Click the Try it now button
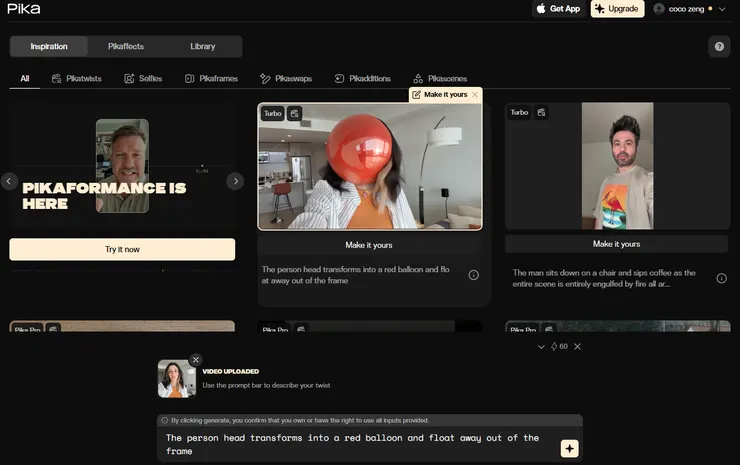 pyautogui.click(x=122, y=249)
